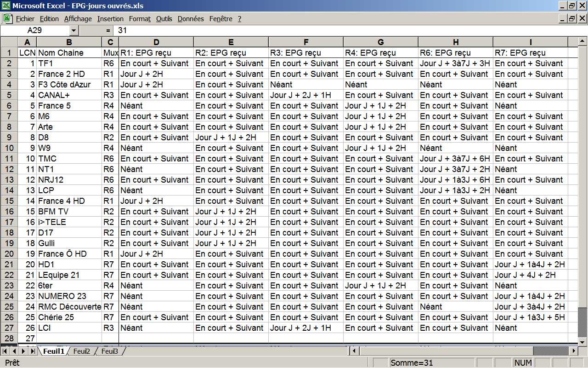The image size is (588, 368).
Task: Switch to the Feuil1 sheet tab
Action: 54,351
